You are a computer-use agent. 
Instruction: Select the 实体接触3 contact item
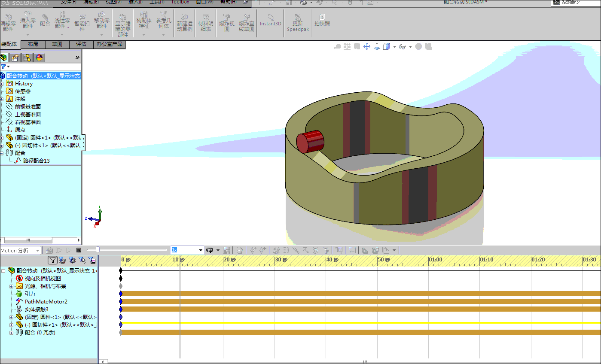[x=36, y=309]
